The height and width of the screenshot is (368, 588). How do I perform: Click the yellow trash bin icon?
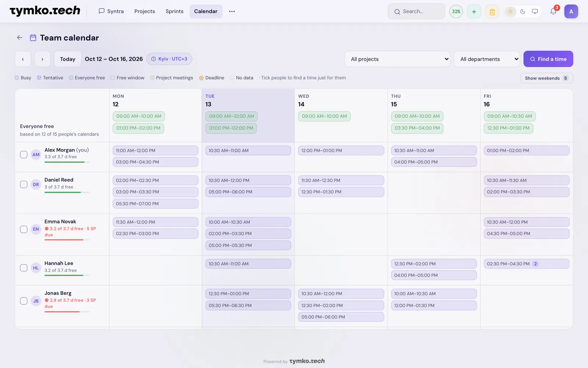click(x=492, y=11)
